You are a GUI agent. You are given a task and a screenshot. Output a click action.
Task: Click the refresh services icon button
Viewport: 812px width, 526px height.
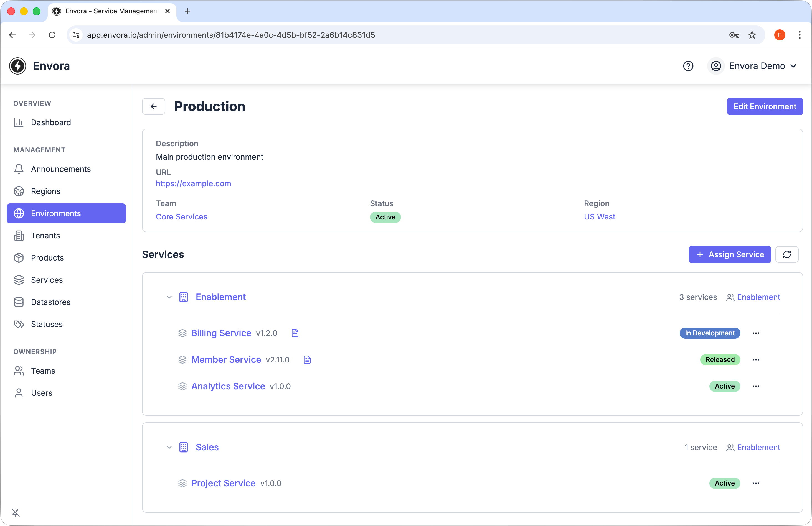click(787, 254)
